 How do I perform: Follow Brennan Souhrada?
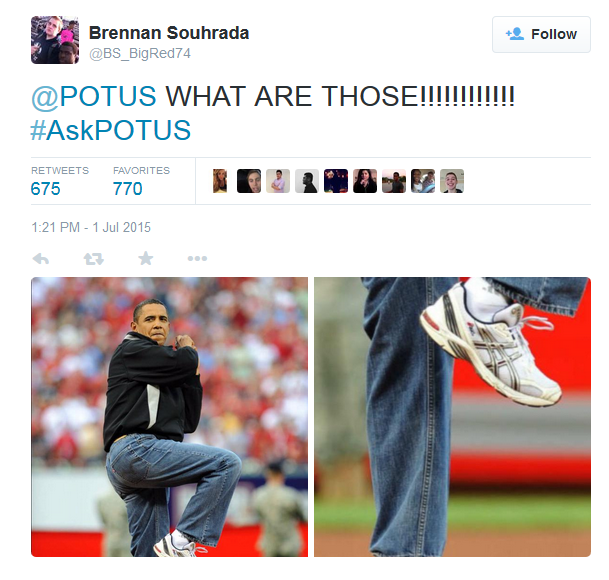point(541,34)
